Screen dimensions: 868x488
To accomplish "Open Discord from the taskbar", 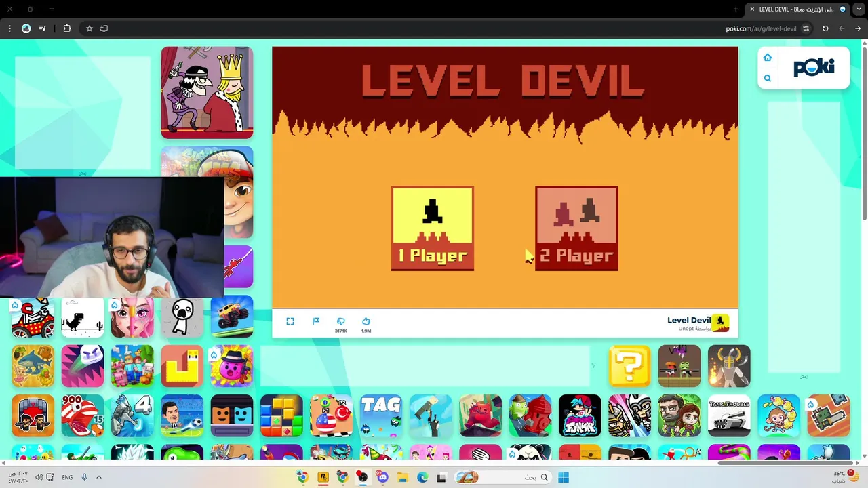I will pos(382,477).
